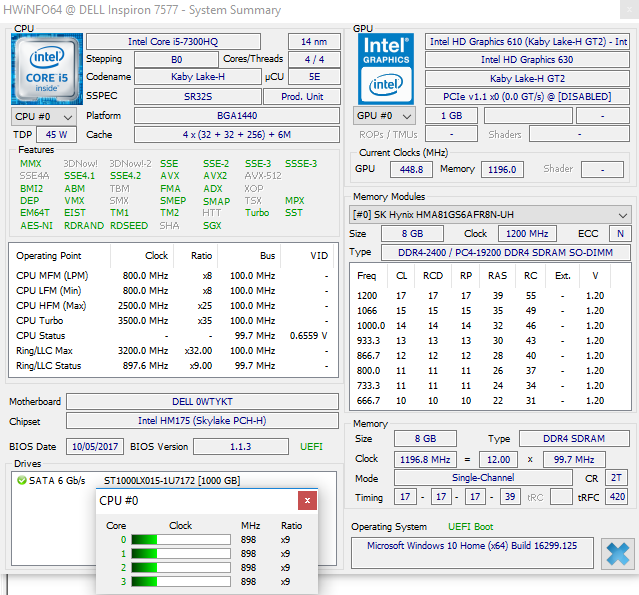Screen dimensions: 639x595
Task: Click the UEFI label next to BIOS Version
Action: click(311, 447)
